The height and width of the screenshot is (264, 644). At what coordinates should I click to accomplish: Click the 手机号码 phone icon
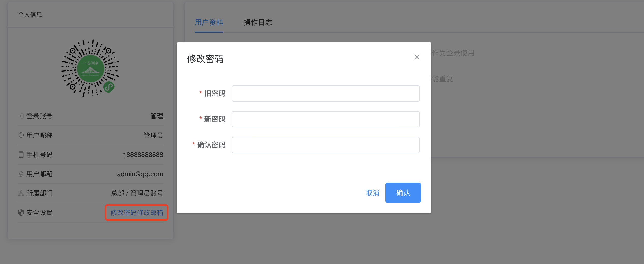click(x=21, y=154)
